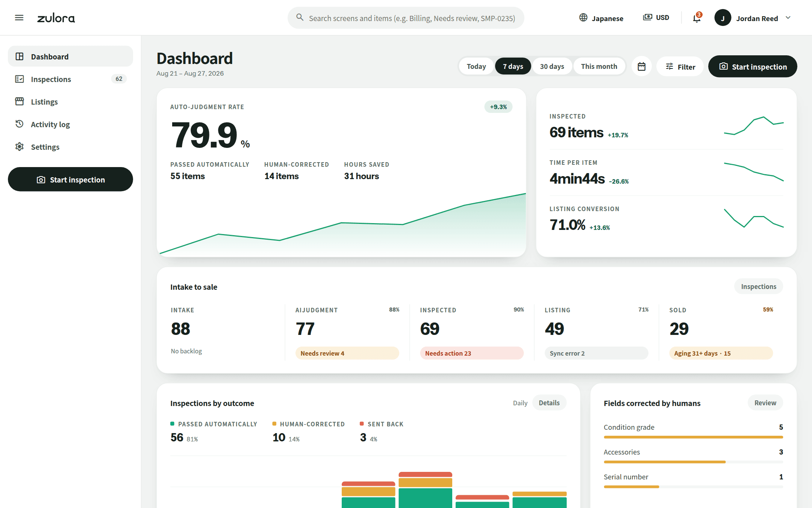
Task: Click the currency banknote icon
Action: pyautogui.click(x=647, y=17)
